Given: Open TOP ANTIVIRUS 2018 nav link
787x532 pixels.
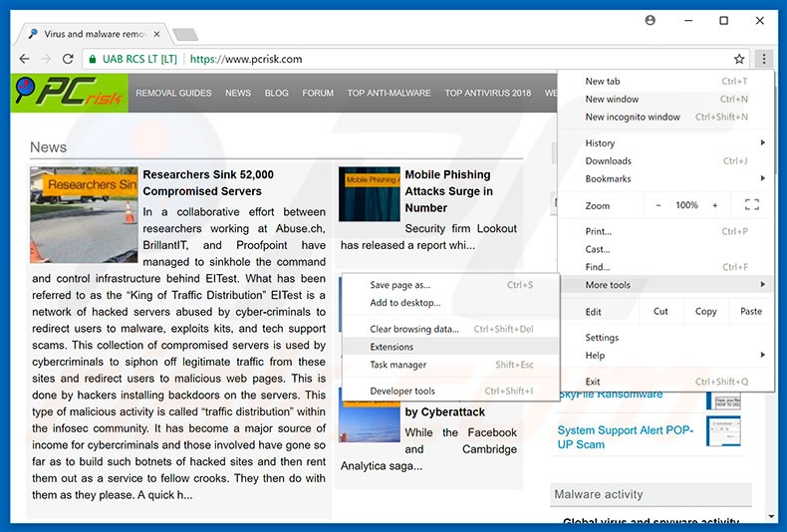Looking at the screenshot, I should [x=488, y=93].
